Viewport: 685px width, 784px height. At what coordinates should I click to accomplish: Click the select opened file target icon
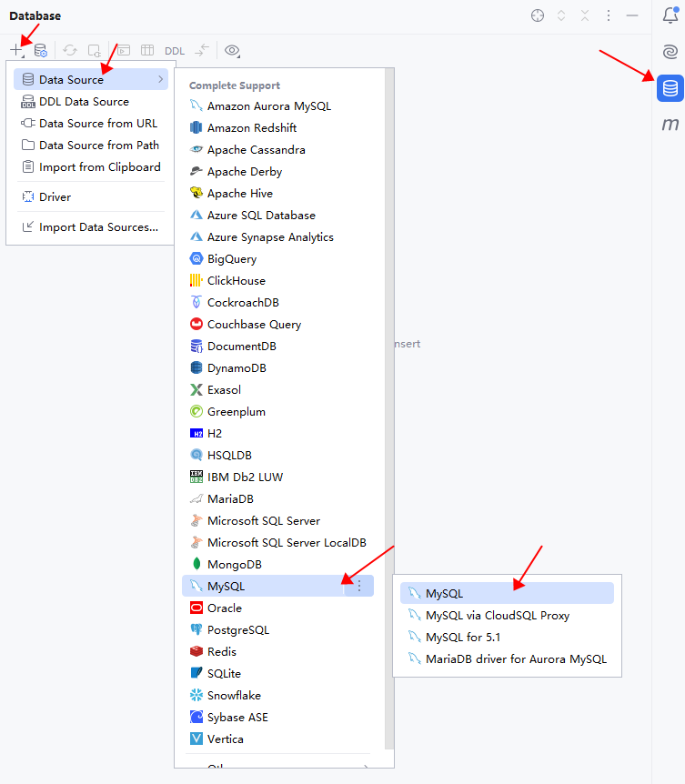click(x=538, y=15)
